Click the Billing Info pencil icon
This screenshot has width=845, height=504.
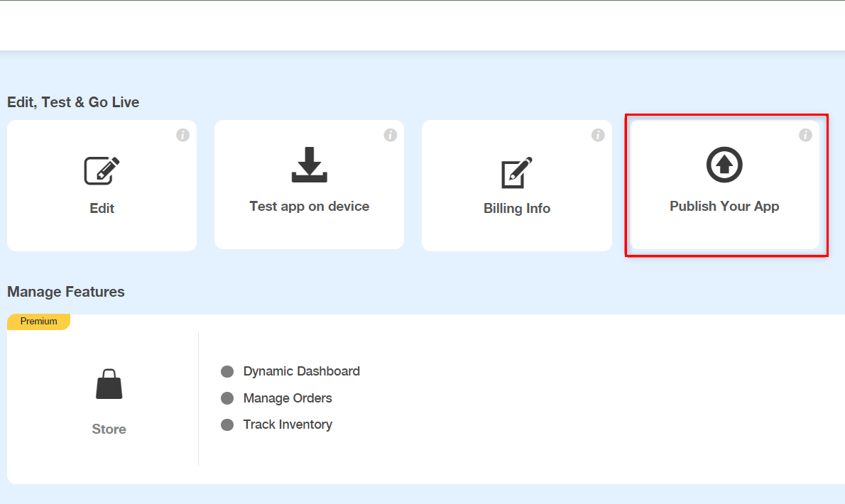tap(516, 170)
